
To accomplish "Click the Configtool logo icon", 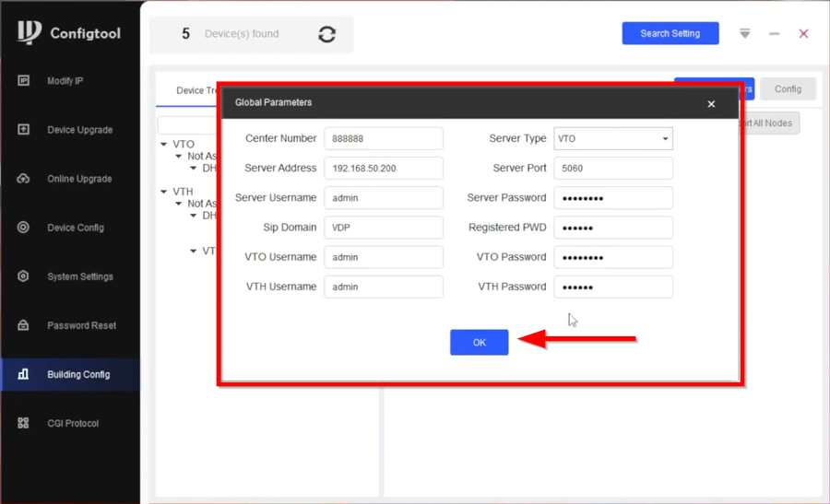I will click(30, 32).
